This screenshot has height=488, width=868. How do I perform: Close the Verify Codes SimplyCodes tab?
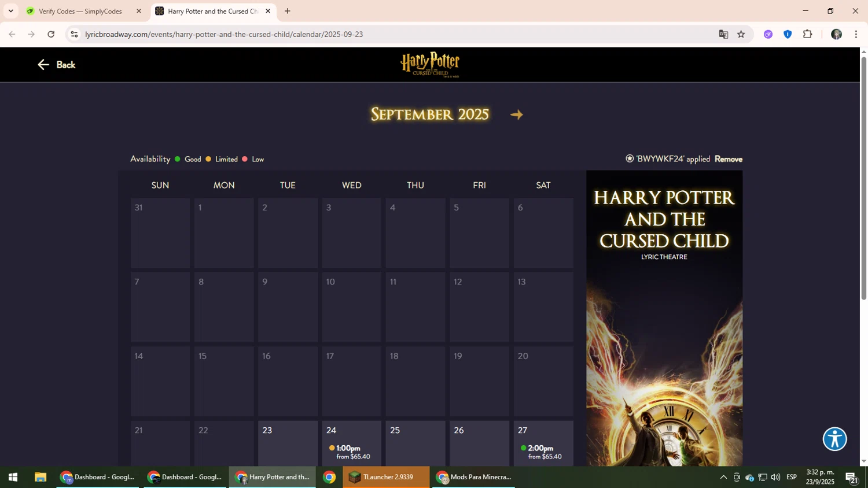(139, 11)
